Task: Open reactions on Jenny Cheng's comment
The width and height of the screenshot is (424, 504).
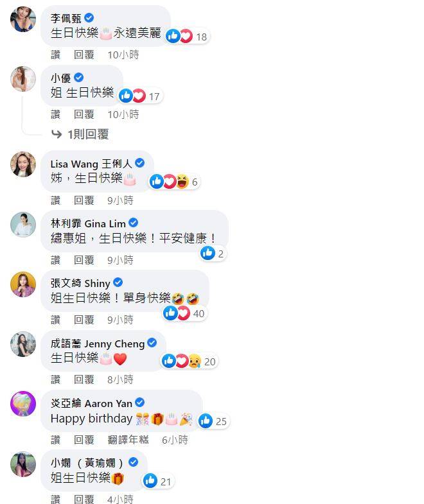Action: pyautogui.click(x=189, y=361)
